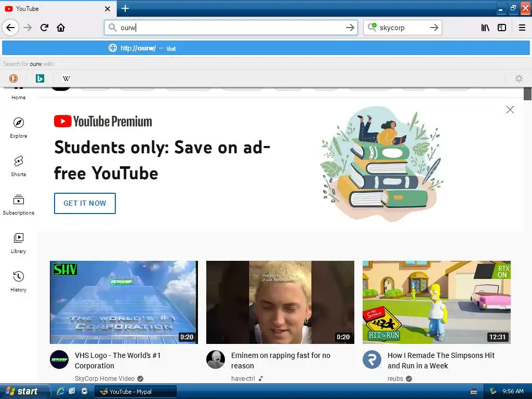This screenshot has height=399, width=532.
Task: Click the skycorp search input field
Action: point(403,28)
